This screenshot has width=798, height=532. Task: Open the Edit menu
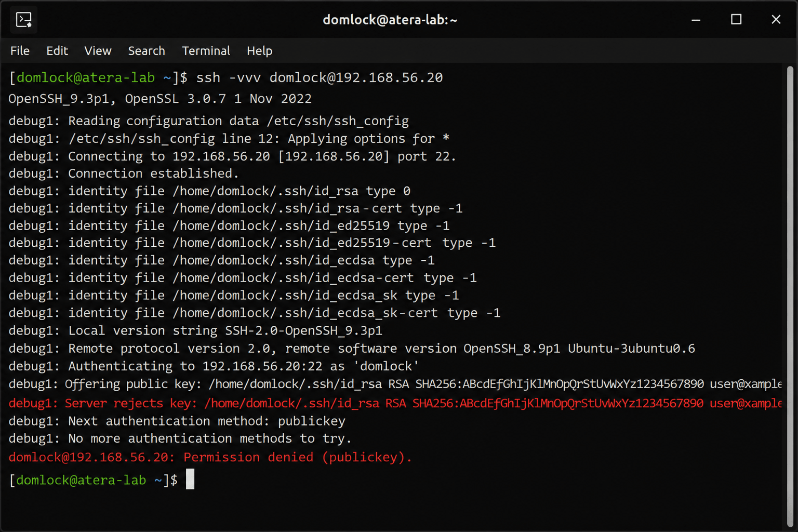(x=57, y=51)
